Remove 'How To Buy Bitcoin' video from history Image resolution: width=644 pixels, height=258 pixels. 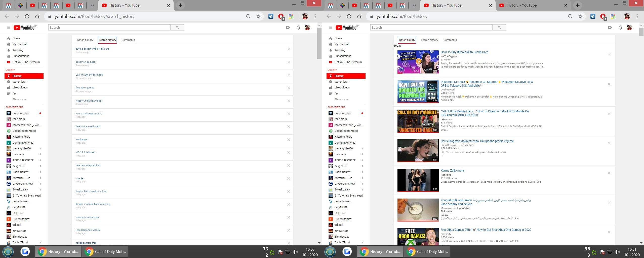609,55
